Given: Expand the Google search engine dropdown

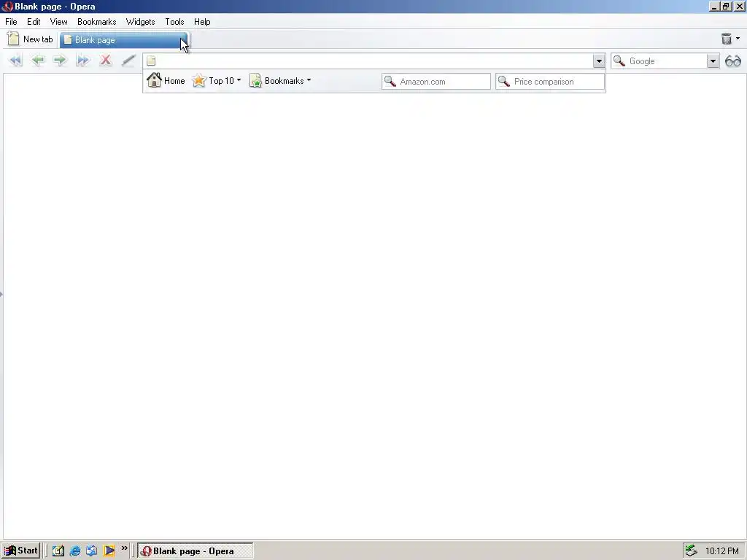Looking at the screenshot, I should point(713,61).
